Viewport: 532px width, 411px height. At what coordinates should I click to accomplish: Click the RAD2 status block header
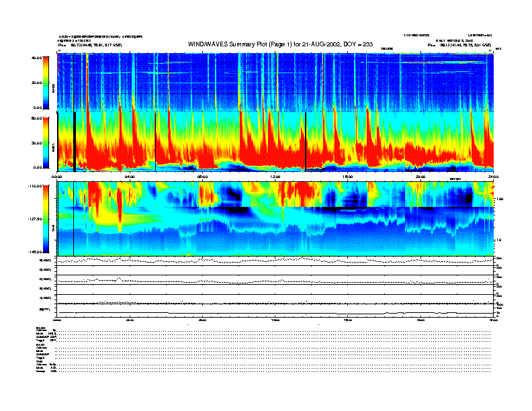tap(41, 328)
